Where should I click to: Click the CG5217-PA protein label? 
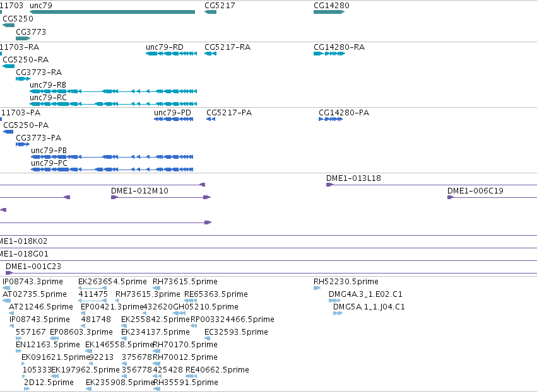[x=229, y=113]
